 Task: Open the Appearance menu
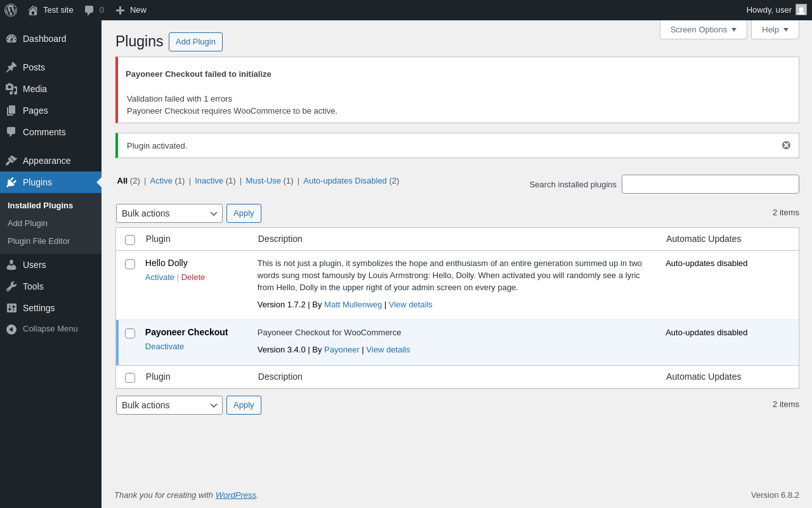47,161
